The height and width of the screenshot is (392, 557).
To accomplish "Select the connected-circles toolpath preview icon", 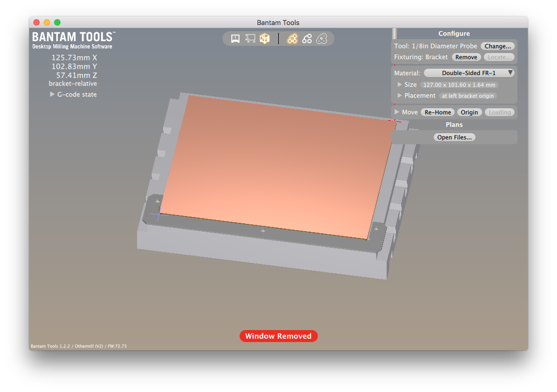I will 307,39.
